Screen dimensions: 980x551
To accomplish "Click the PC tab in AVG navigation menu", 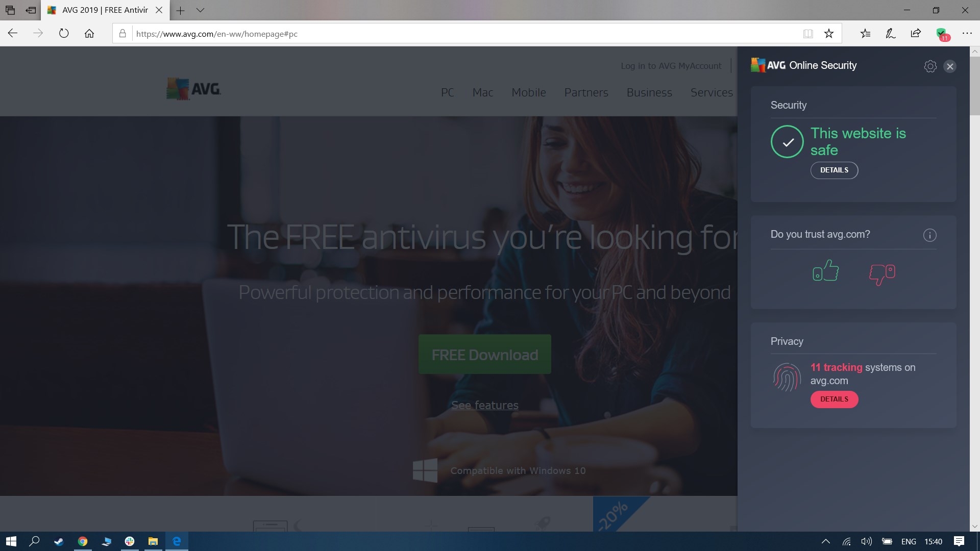I will [x=446, y=91].
